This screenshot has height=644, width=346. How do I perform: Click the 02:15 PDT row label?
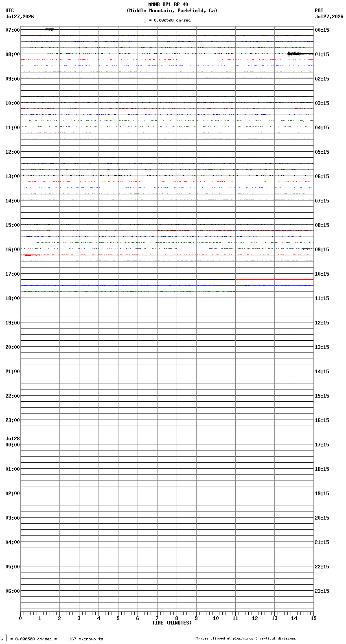tap(322, 79)
